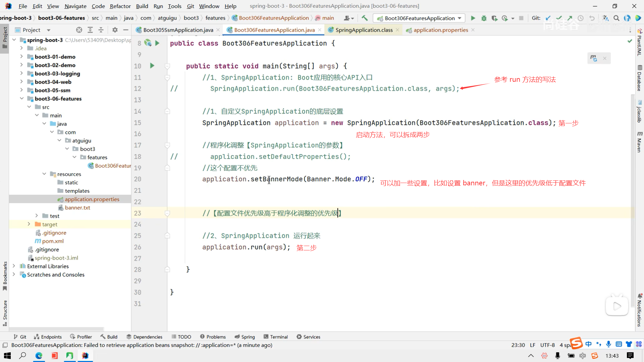Click the UTF-8 encoding status widget
This screenshot has height=362, width=644.
(547, 345)
